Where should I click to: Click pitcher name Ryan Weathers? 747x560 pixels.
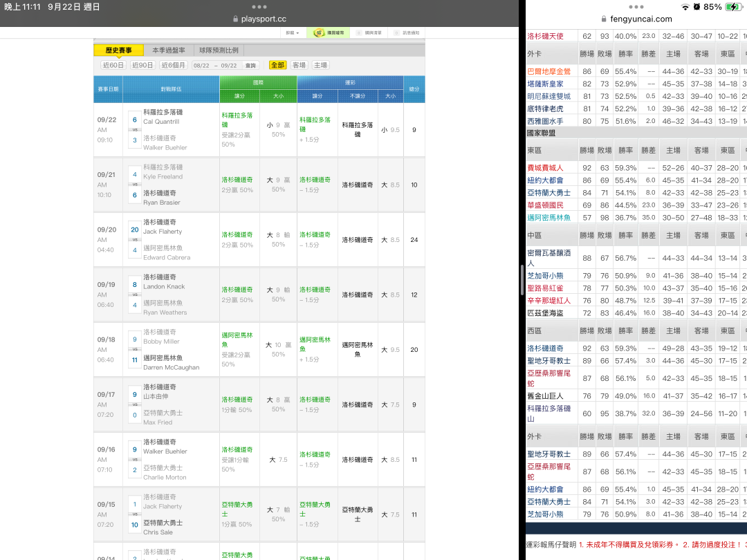(165, 312)
